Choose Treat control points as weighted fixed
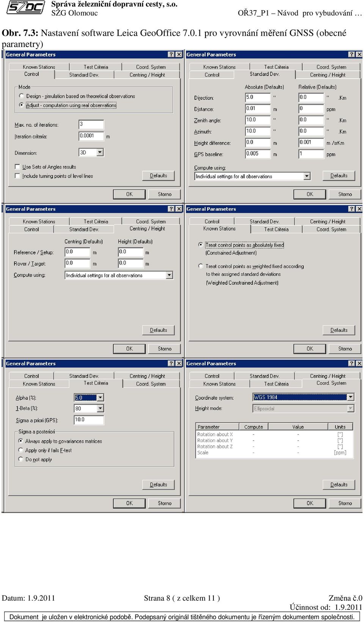Viewport: 364px width, 622px height. click(x=201, y=266)
